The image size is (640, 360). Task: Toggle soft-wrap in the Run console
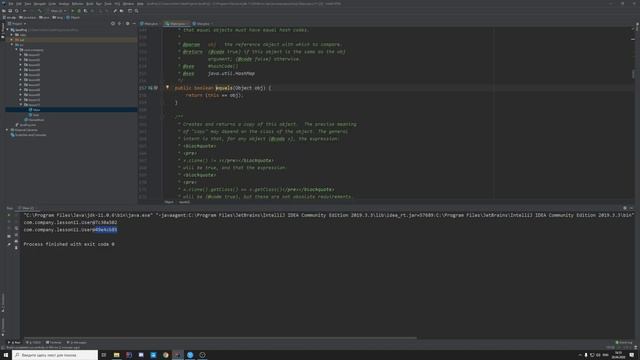tap(16, 228)
